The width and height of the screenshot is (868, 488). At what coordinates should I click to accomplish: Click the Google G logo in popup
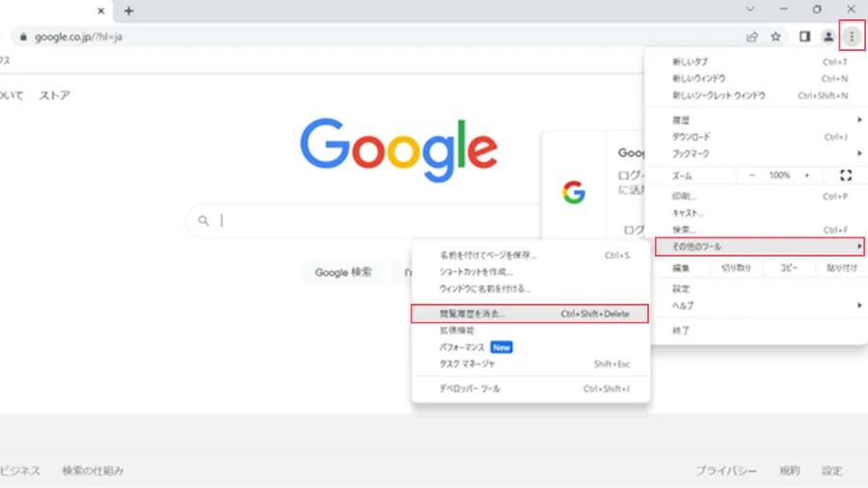574,193
